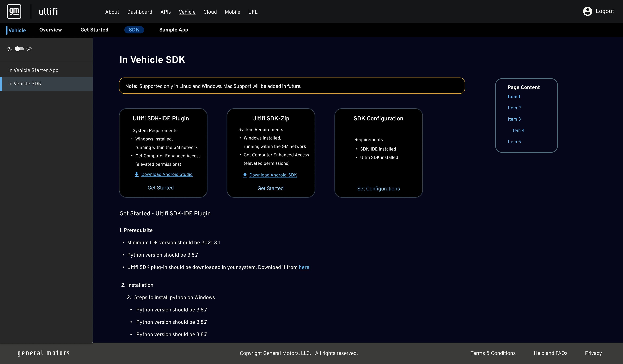Open the UFL menu item
This screenshot has height=364, width=623.
tap(253, 12)
